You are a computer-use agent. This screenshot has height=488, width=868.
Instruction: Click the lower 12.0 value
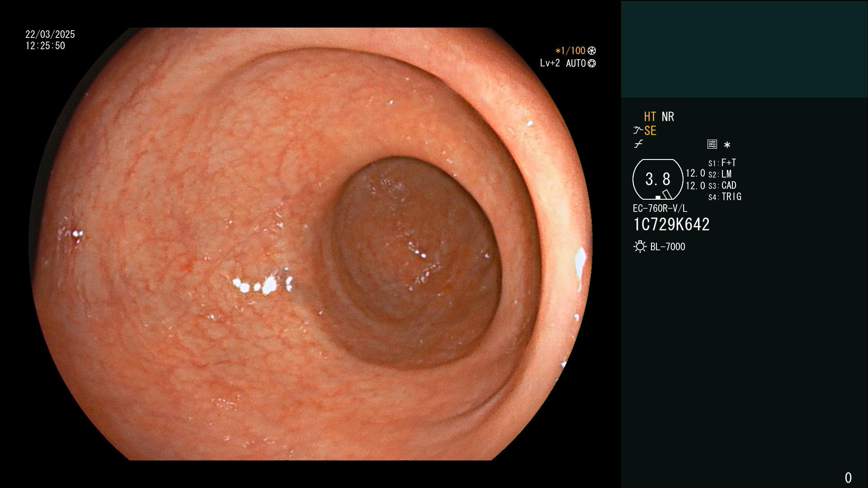[x=695, y=185]
